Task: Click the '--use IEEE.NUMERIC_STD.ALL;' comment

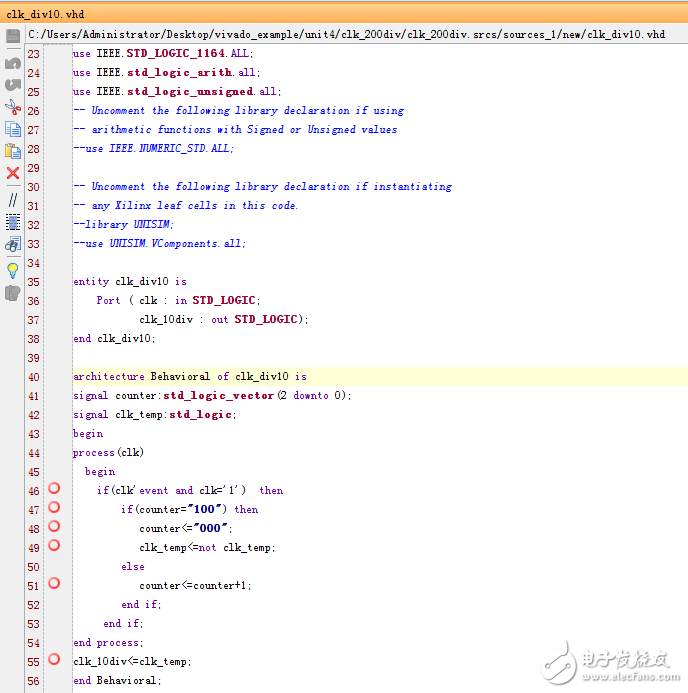Action: [153, 148]
